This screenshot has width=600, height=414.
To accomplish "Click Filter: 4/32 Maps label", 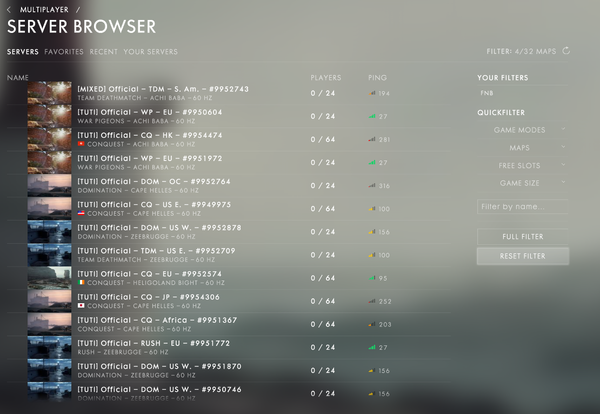I will click(x=521, y=51).
